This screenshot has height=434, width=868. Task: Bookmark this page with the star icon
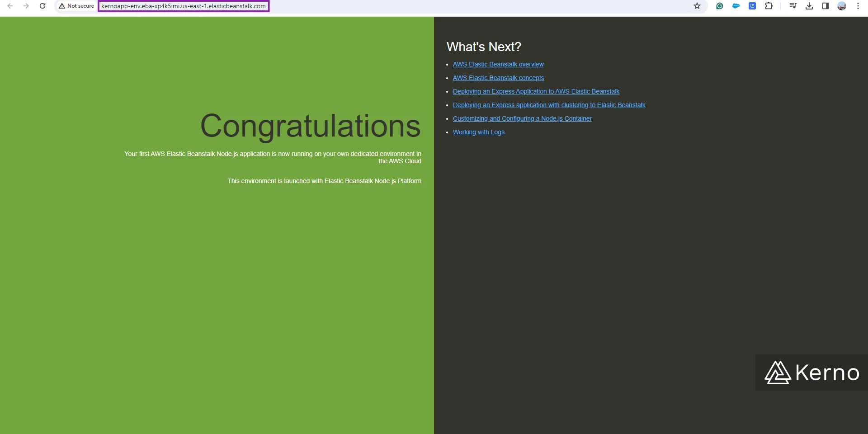697,6
